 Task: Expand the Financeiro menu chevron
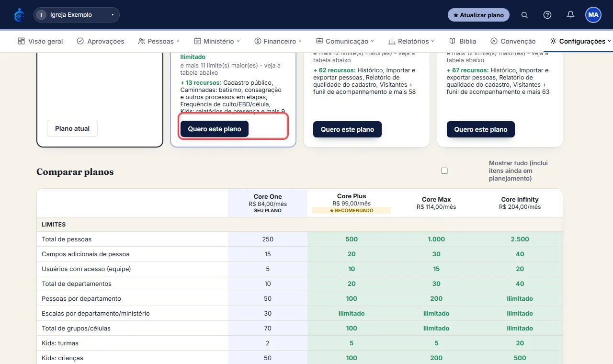click(x=300, y=41)
